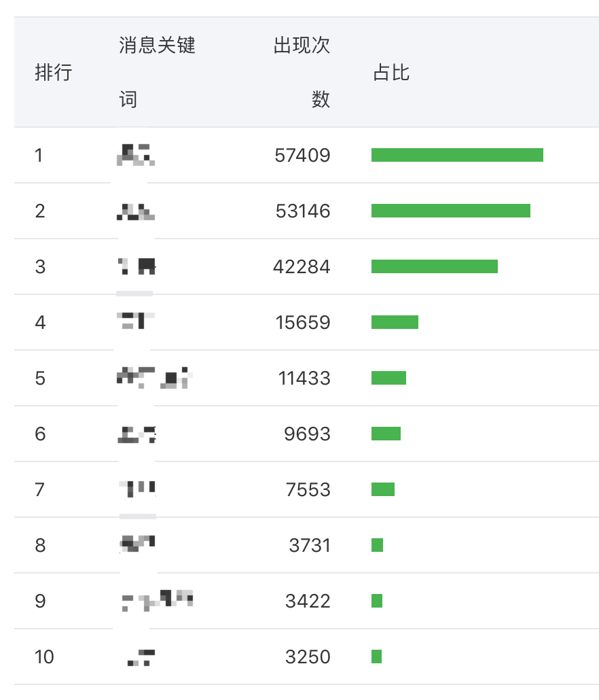The height and width of the screenshot is (700, 599).
Task: Select the rank number 6
Action: coord(40,434)
